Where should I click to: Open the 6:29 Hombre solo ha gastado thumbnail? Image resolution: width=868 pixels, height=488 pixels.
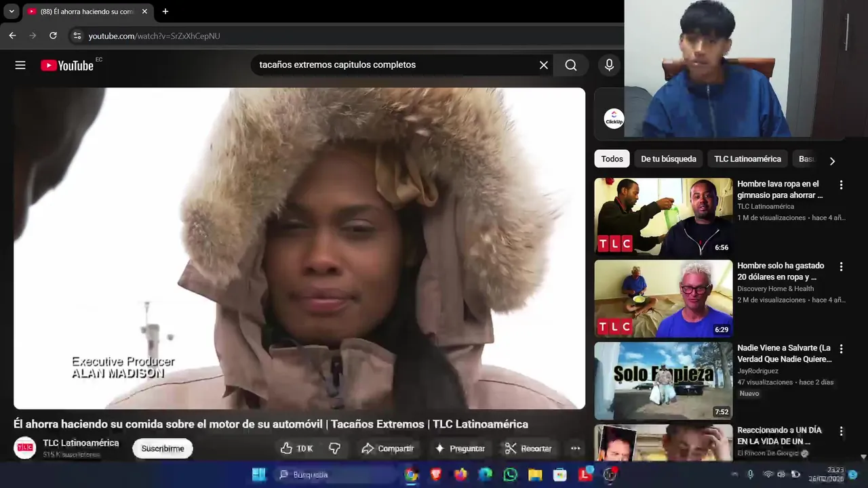[663, 298]
